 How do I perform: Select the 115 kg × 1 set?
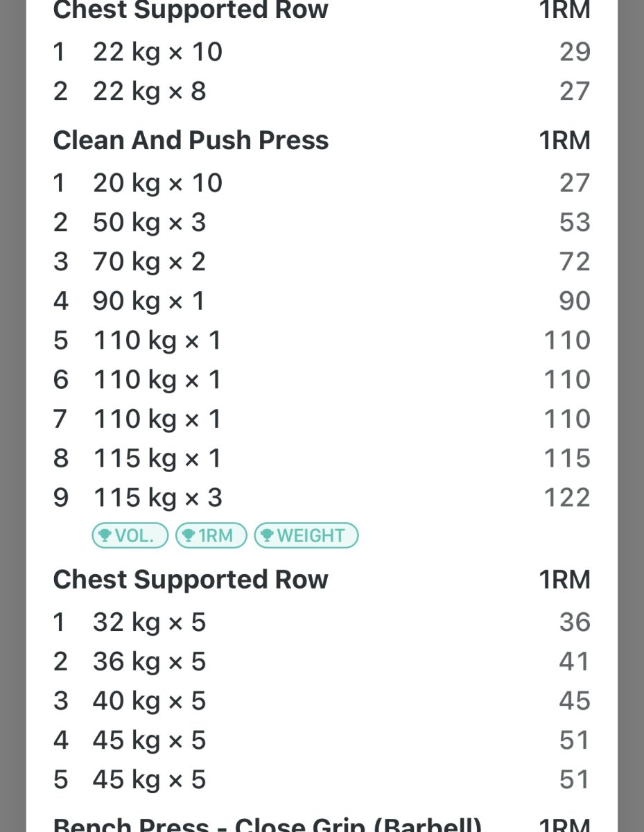(157, 459)
